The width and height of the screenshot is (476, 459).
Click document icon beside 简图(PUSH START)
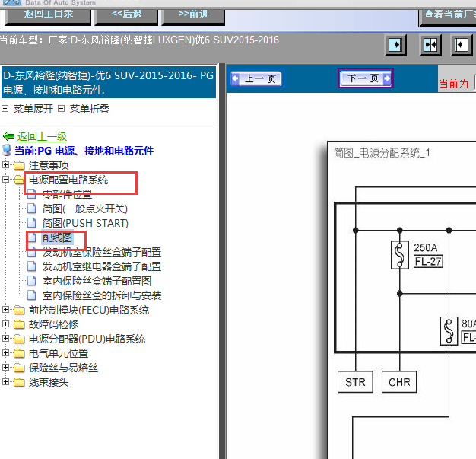pos(32,223)
